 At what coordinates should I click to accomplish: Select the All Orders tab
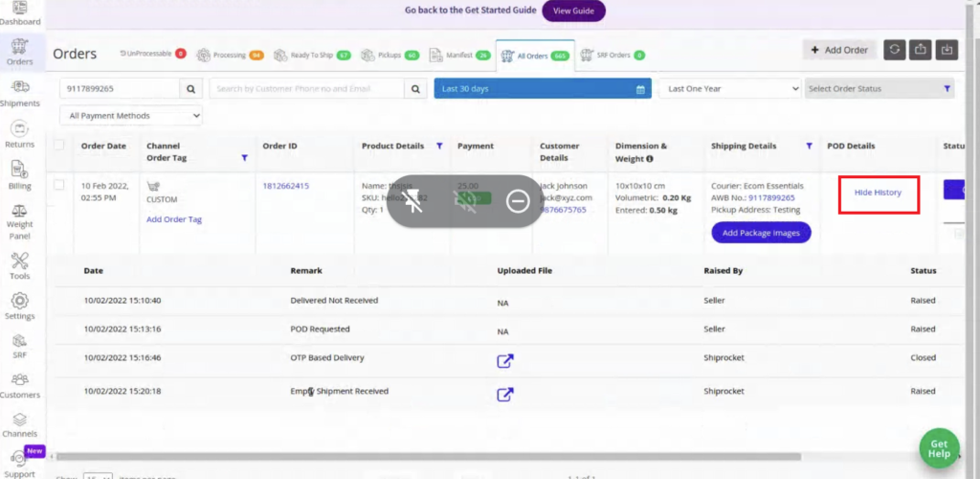(535, 56)
